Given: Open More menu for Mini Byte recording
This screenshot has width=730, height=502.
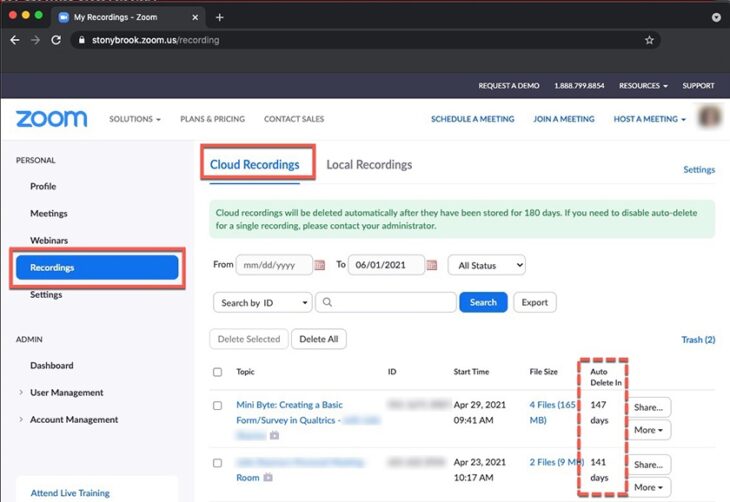Looking at the screenshot, I should click(x=650, y=430).
